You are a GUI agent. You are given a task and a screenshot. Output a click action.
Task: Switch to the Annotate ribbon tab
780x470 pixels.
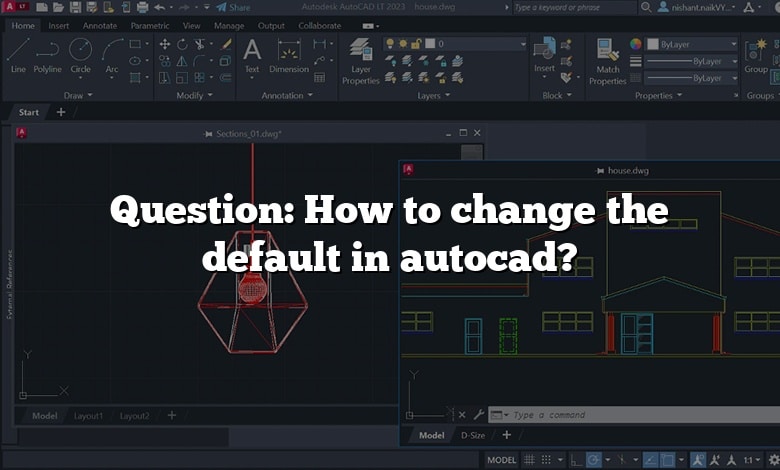100,25
